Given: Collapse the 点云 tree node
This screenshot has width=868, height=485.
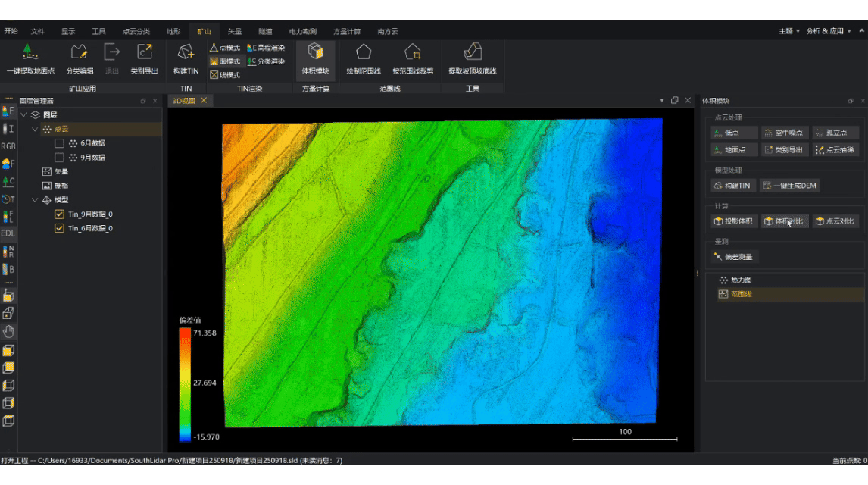Looking at the screenshot, I should [35, 130].
